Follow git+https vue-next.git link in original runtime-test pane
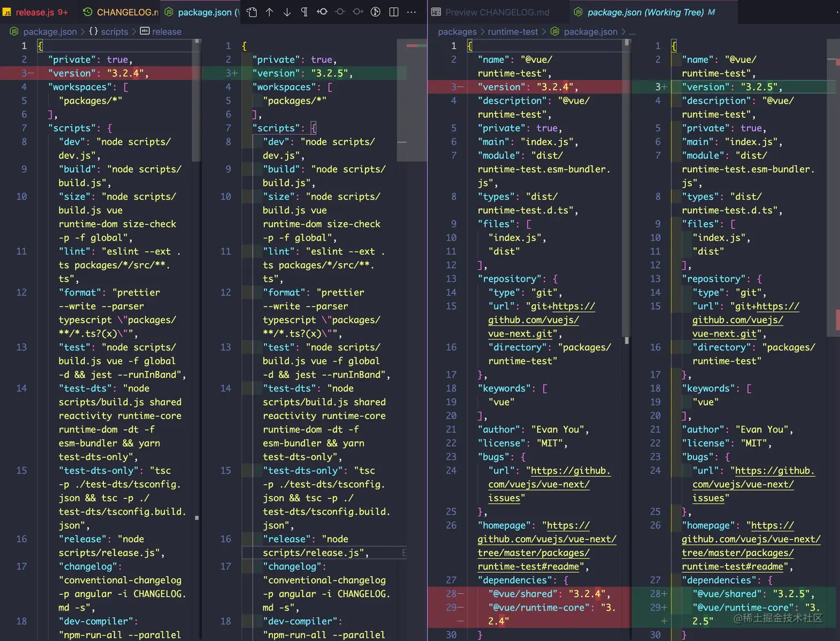 533,320
